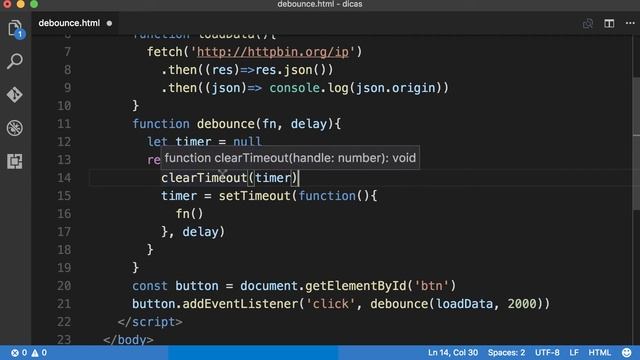Screen dimensions: 640x360
Task: Click the 'json.origin' text on line 9
Action: [x=396, y=88]
